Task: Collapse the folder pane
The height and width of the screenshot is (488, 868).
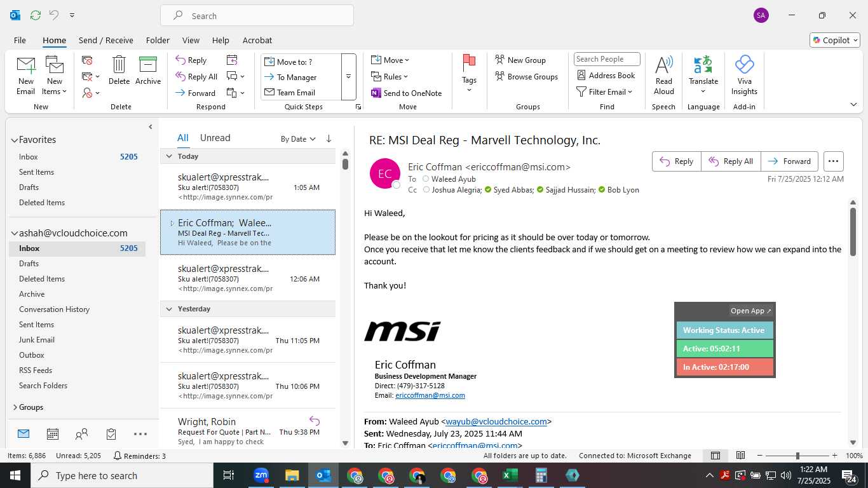Action: click(x=151, y=127)
